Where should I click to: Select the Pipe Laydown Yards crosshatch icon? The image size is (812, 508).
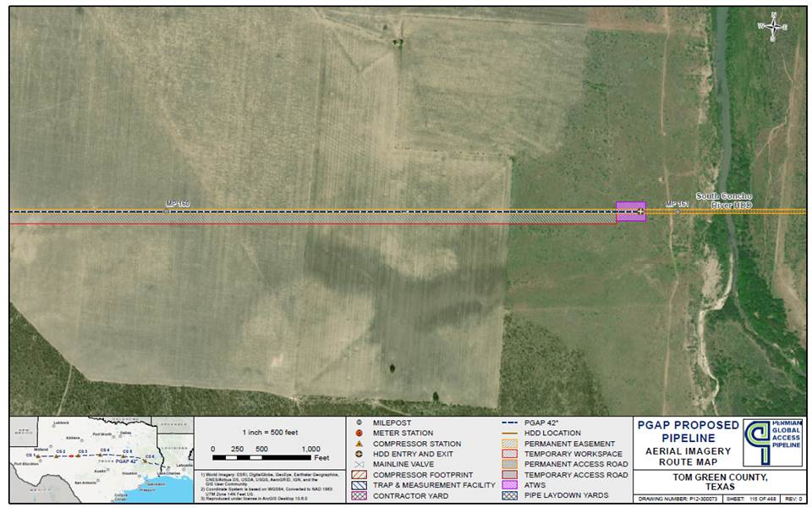509,496
